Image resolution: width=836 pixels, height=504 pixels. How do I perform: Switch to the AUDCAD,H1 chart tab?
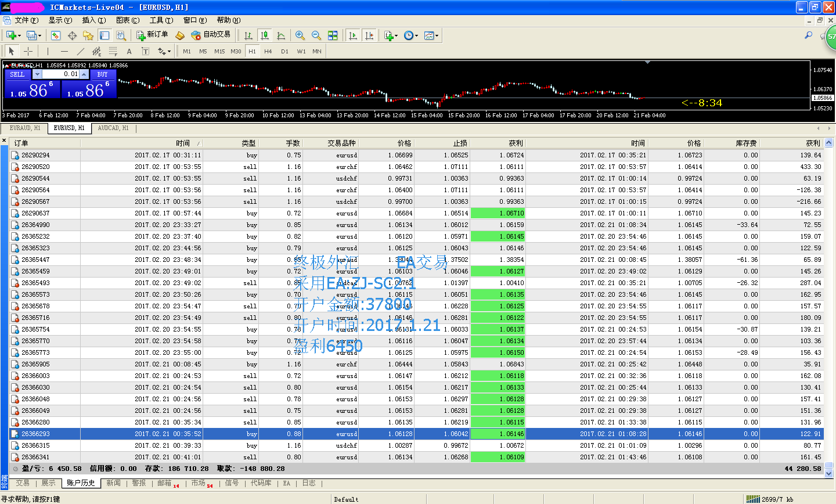pos(113,128)
